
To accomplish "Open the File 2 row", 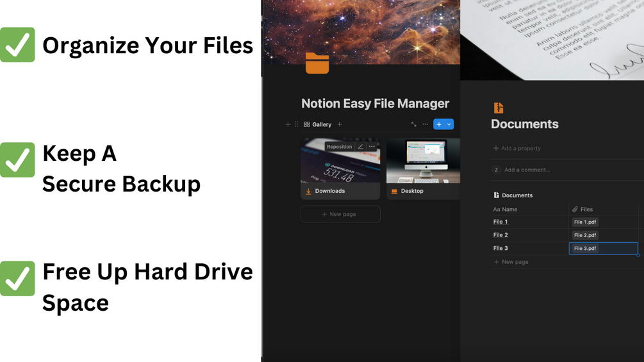I will click(x=500, y=234).
